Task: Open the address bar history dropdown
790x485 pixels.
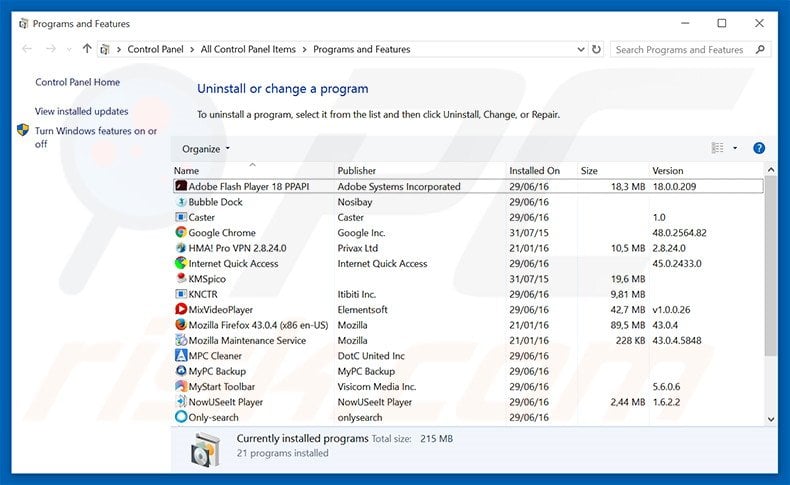Action: (x=580, y=49)
